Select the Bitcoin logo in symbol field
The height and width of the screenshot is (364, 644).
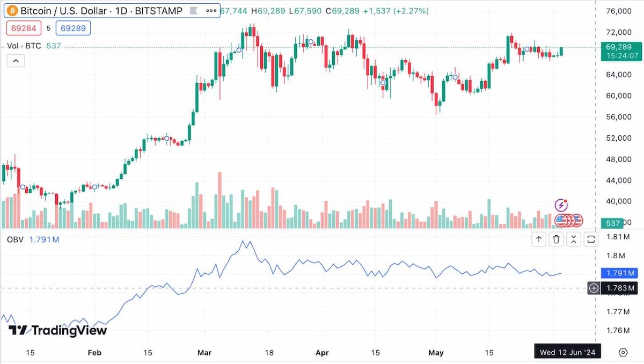(13, 10)
